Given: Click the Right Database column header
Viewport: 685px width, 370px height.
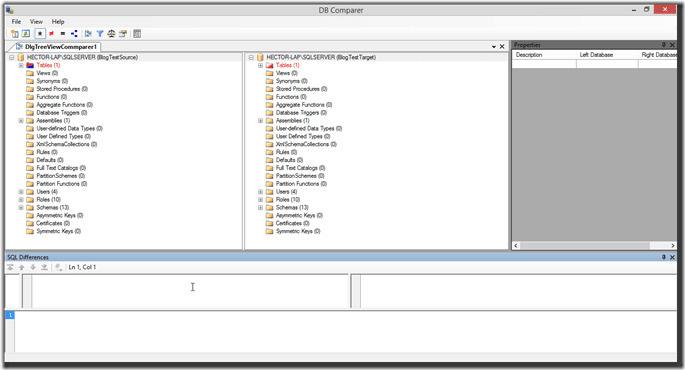Looking at the screenshot, I should 658,55.
